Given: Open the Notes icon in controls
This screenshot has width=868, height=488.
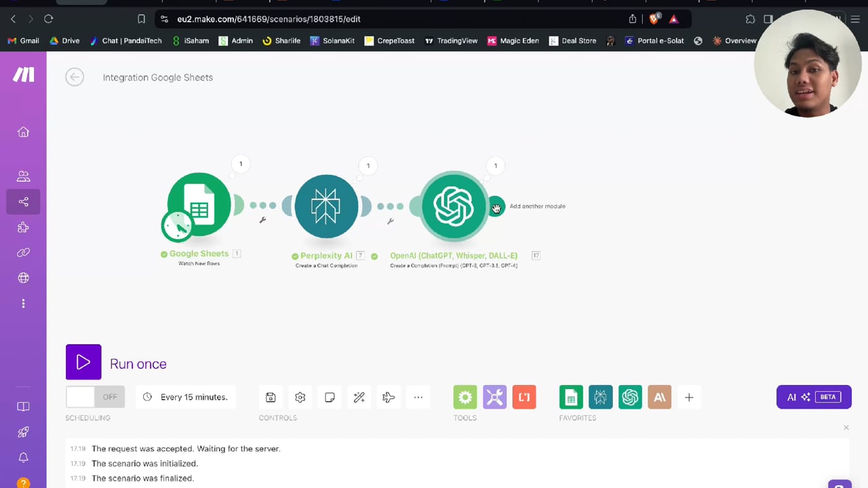Looking at the screenshot, I should [x=330, y=397].
